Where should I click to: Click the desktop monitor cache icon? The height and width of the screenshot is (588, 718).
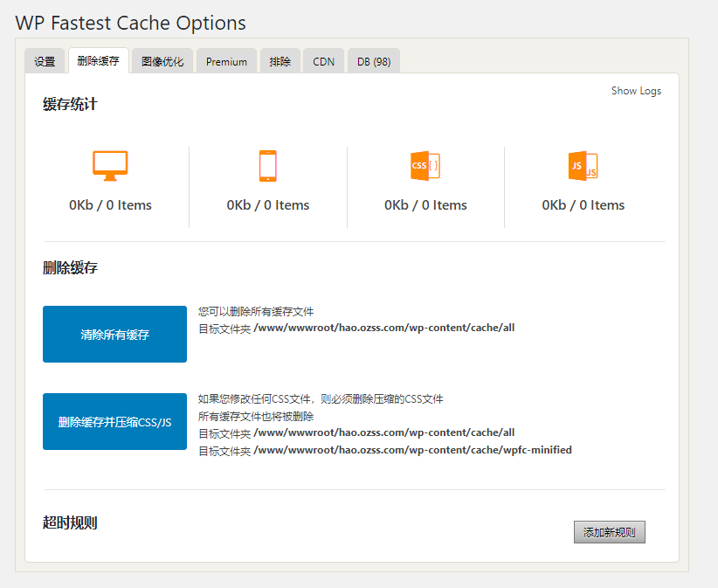click(x=110, y=166)
